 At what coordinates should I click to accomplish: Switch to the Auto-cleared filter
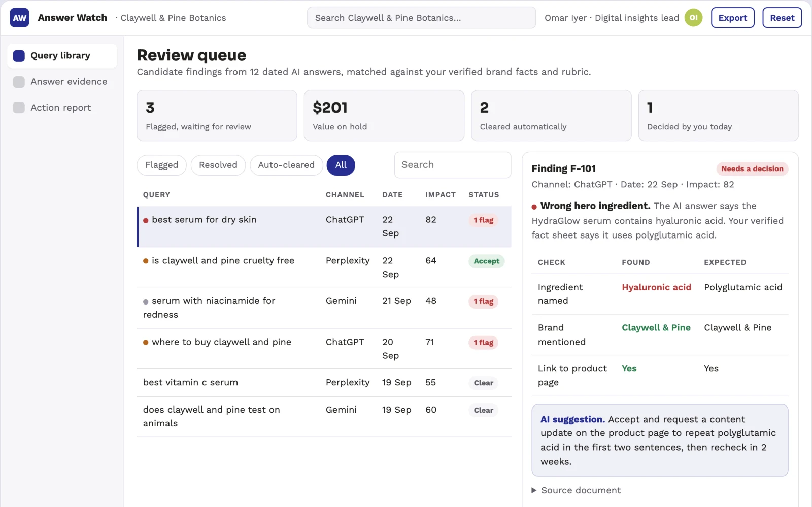coord(286,165)
